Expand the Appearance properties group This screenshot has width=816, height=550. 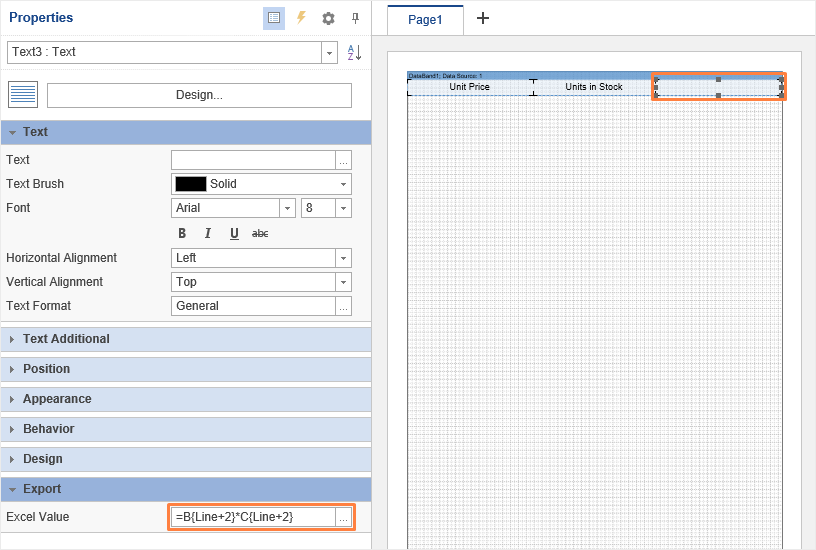[x=57, y=399]
